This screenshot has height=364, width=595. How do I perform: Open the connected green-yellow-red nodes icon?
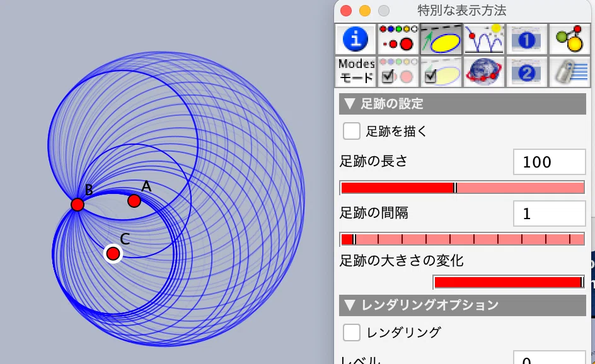pos(570,39)
